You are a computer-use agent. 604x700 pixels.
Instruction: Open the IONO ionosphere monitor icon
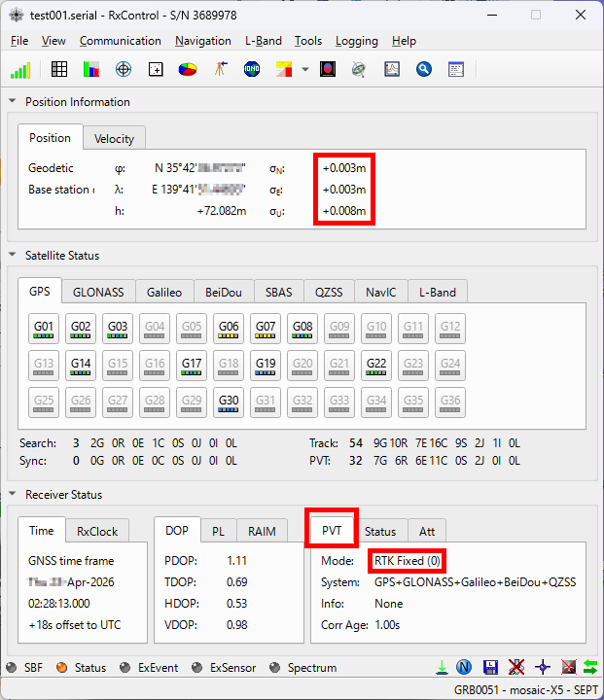252,69
